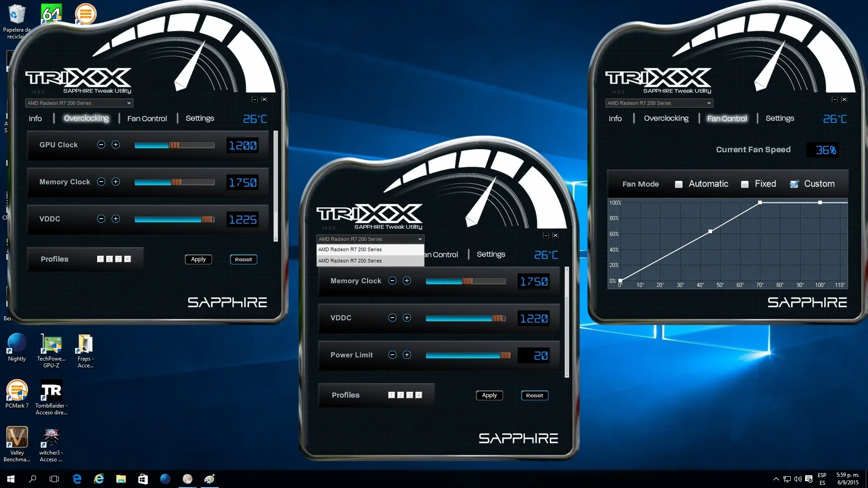Decrease VDDC with minus icon in left window
Image resolution: width=868 pixels, height=488 pixels.
click(x=101, y=219)
